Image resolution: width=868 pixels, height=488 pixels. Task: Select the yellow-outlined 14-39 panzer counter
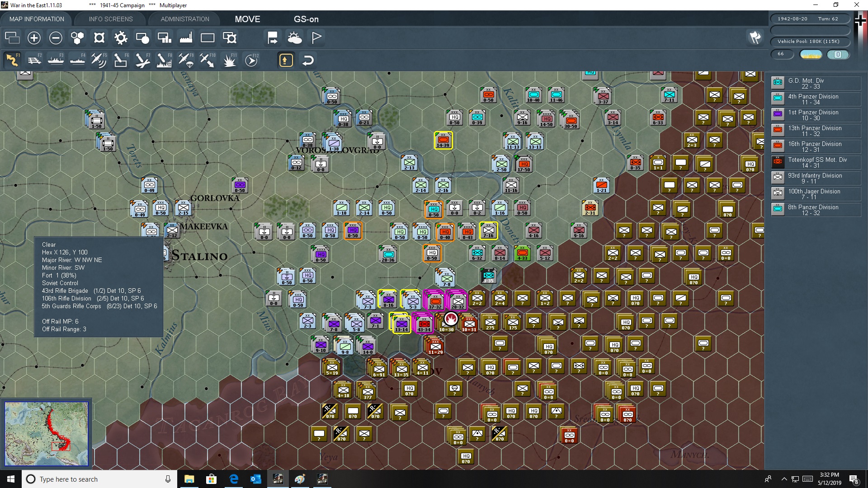443,141
